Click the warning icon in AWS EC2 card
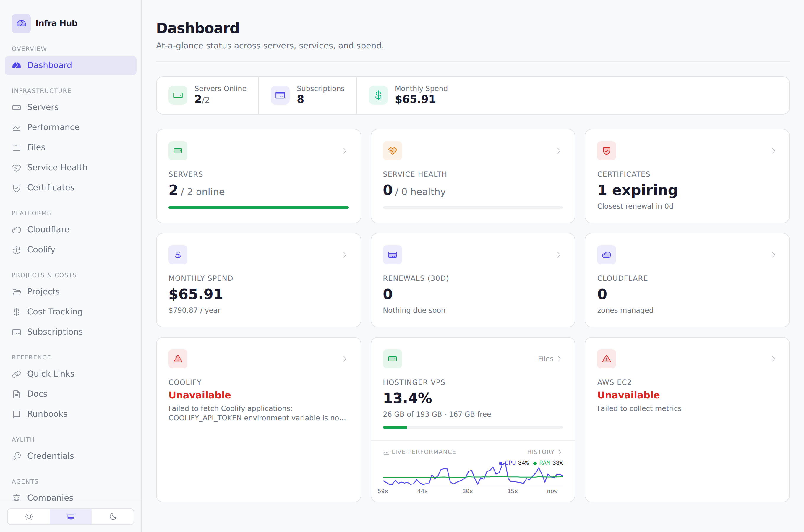The width and height of the screenshot is (804, 532). 606,359
